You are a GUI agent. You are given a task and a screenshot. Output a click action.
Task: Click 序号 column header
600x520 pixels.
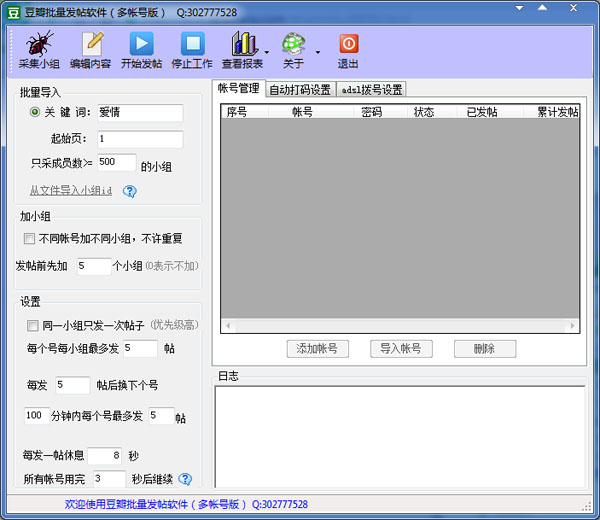(x=245, y=112)
